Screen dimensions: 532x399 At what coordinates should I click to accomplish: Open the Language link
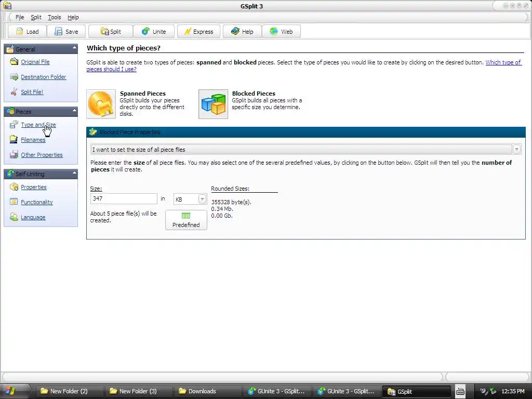pyautogui.click(x=33, y=217)
